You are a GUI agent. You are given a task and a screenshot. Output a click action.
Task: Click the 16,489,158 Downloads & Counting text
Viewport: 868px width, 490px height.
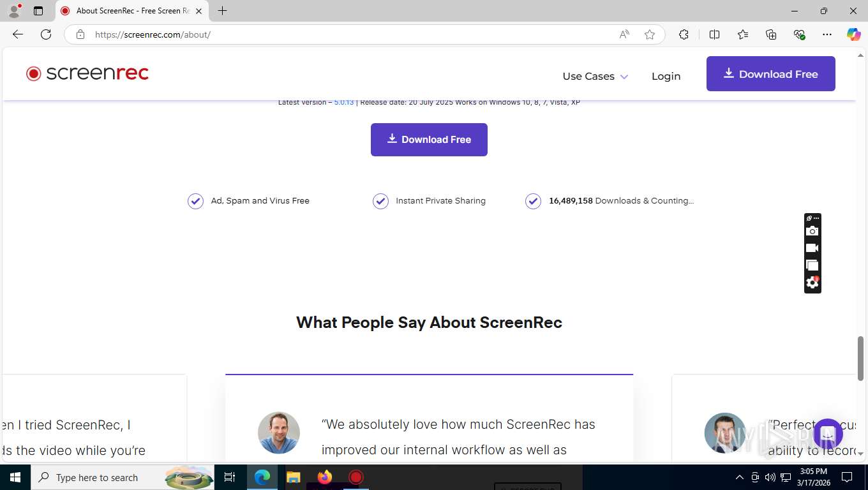click(621, 201)
